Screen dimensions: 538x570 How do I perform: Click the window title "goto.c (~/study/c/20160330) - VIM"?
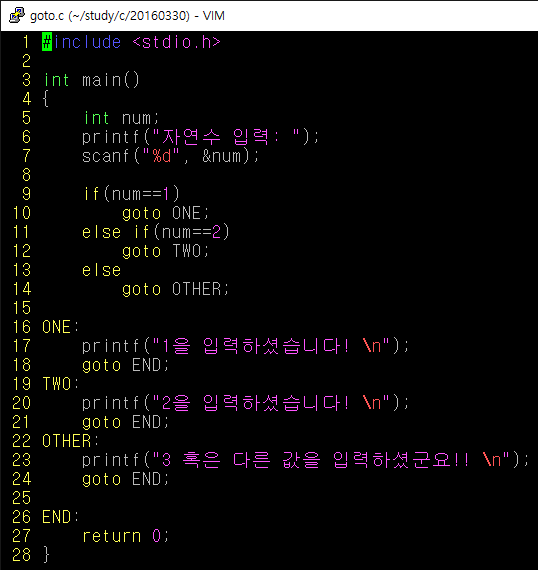[127, 16]
